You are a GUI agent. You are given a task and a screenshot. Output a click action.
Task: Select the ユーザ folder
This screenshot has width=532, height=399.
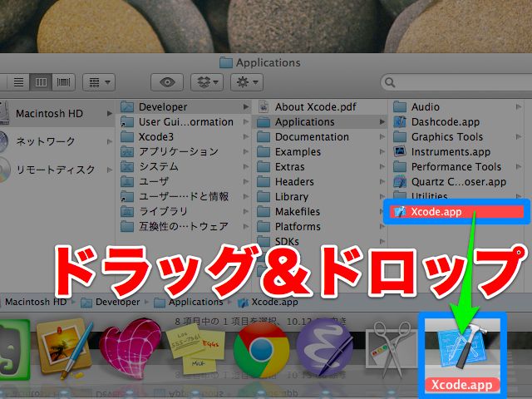185,181
